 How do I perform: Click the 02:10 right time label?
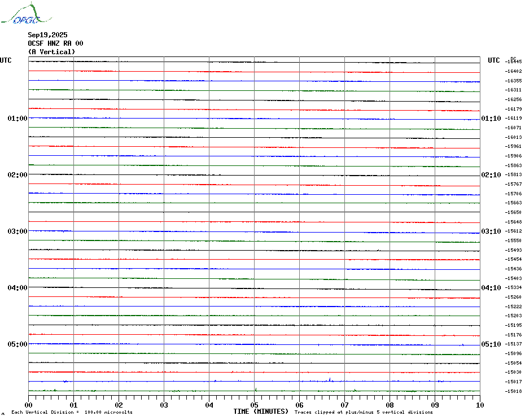[x=491, y=175]
